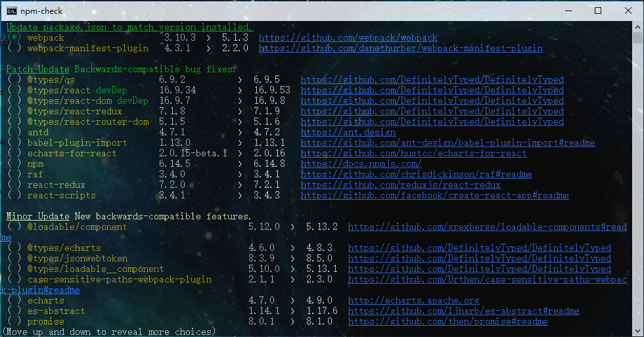Click the '@types/jsonwebtoken' package name
Viewport: 644px width, 337px height.
click(78, 258)
